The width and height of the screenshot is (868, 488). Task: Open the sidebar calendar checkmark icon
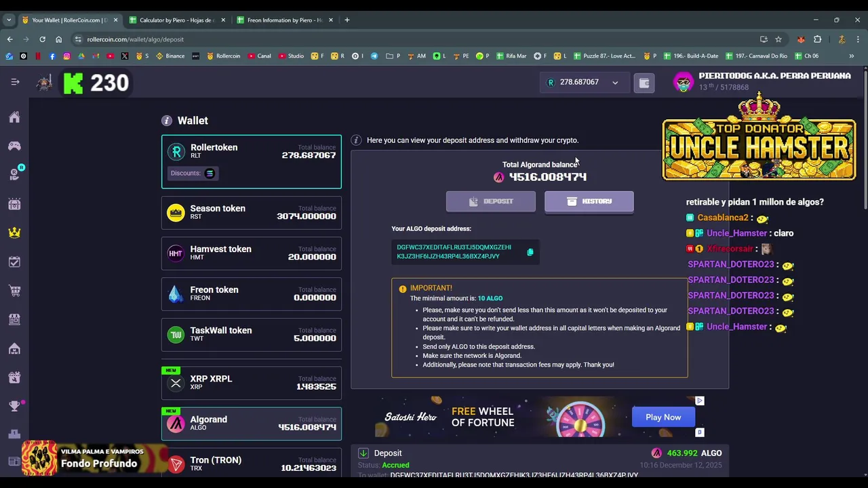[x=14, y=262]
